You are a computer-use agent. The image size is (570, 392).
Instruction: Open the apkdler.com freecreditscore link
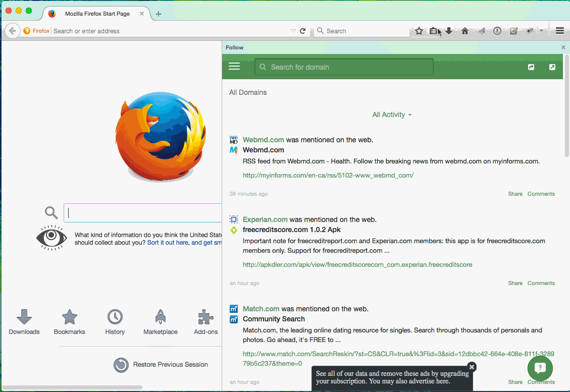tap(357, 264)
